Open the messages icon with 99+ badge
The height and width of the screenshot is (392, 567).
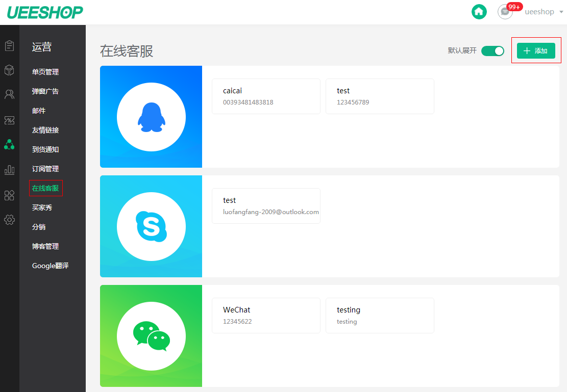pos(505,12)
